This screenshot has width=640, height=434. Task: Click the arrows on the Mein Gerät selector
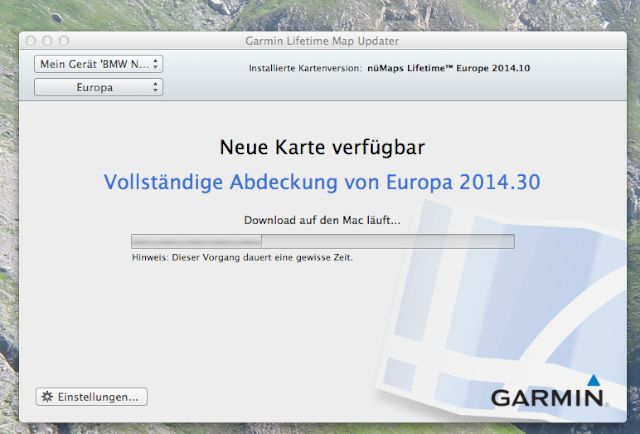coord(155,64)
